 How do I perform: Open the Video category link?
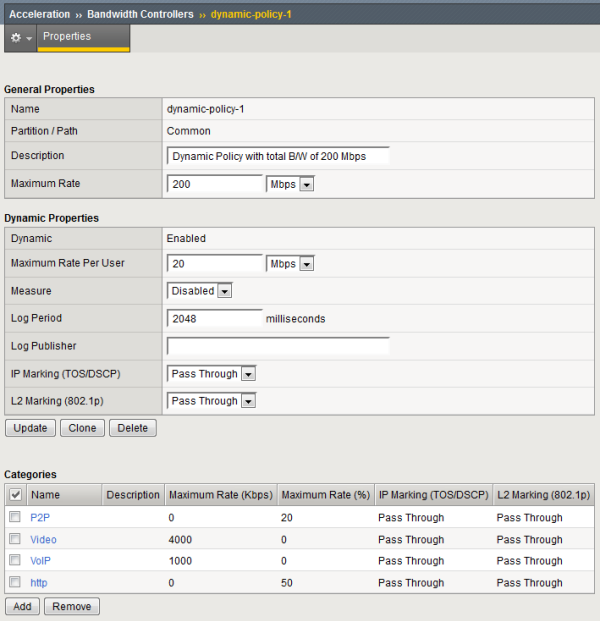point(44,540)
